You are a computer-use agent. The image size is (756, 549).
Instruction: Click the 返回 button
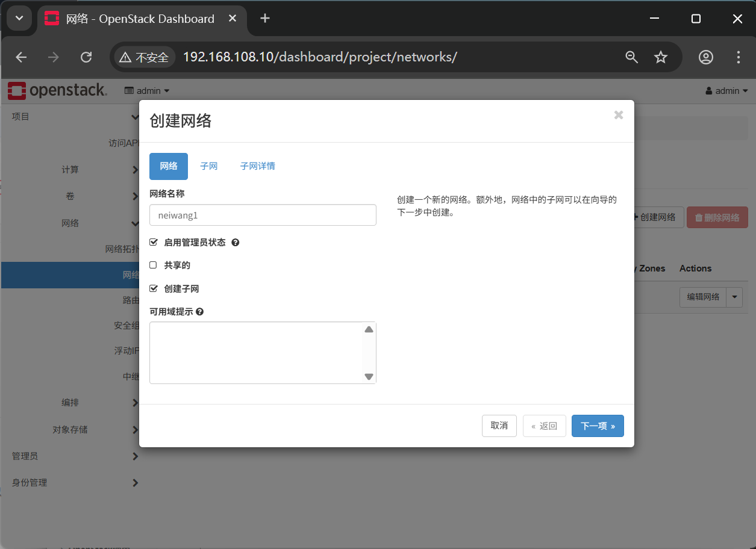pos(545,426)
